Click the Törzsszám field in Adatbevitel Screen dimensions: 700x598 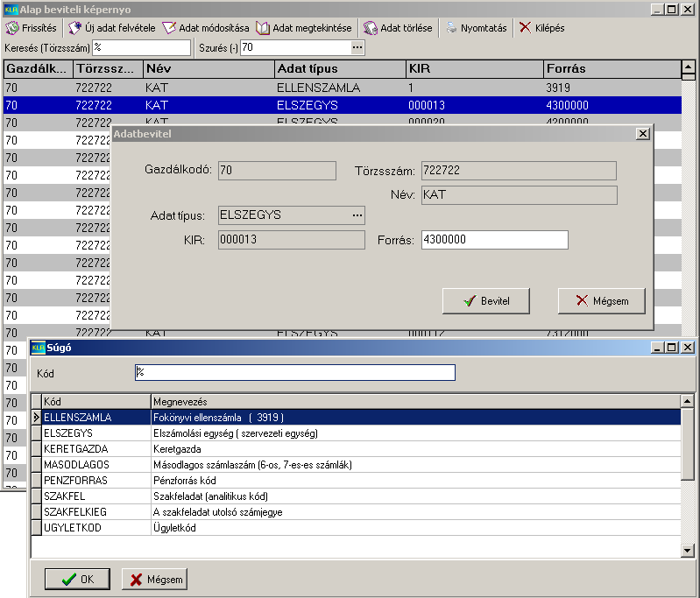click(519, 171)
